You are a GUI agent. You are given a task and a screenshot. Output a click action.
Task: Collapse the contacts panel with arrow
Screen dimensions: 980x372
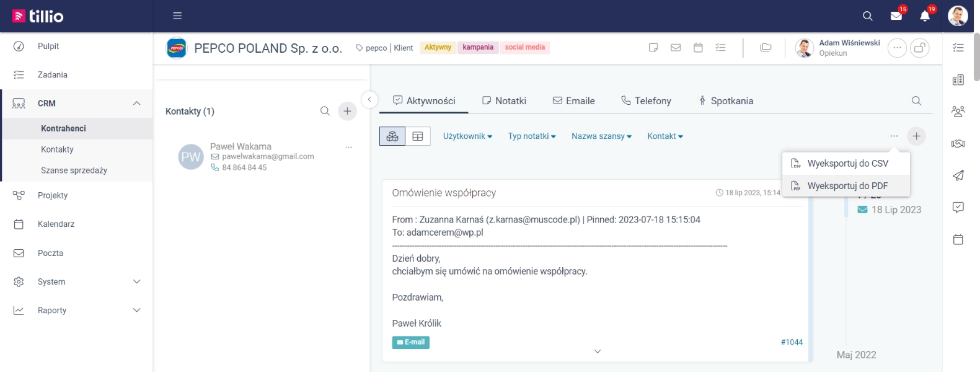(x=369, y=99)
